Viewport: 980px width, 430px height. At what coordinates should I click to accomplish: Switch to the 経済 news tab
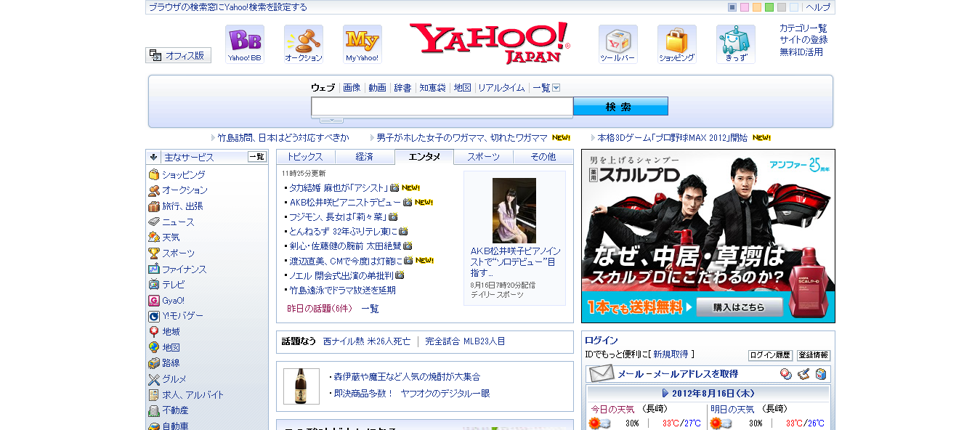point(365,157)
